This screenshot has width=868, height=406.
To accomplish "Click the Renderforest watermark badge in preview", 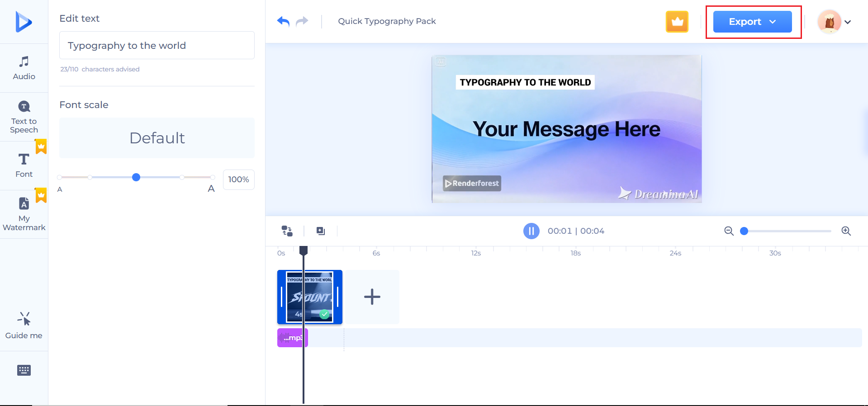I will click(472, 183).
